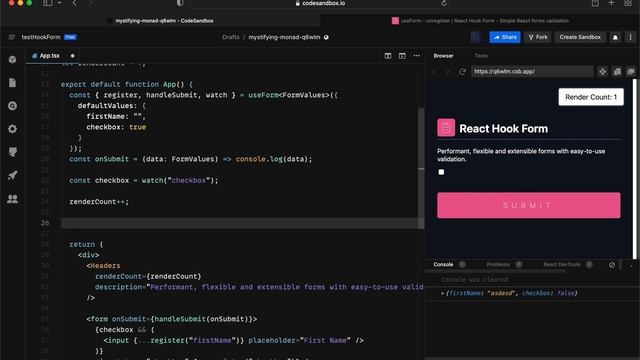Click Safari sidebar toggle icon

click(x=48, y=3)
